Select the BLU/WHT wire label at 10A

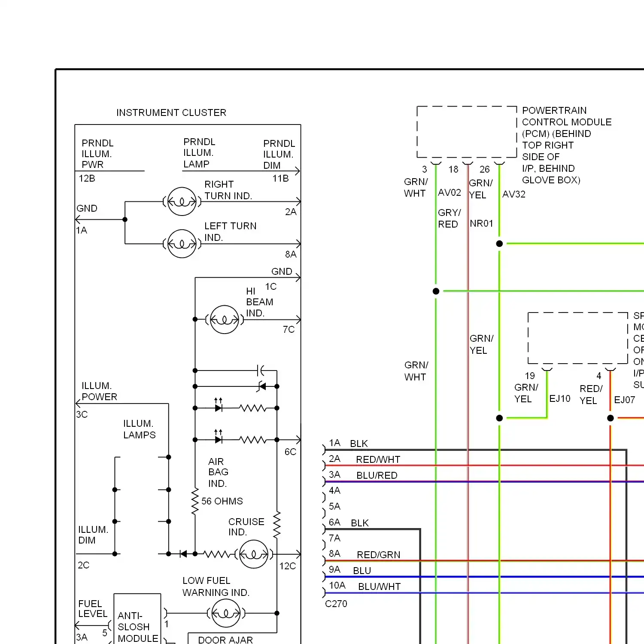click(379, 586)
